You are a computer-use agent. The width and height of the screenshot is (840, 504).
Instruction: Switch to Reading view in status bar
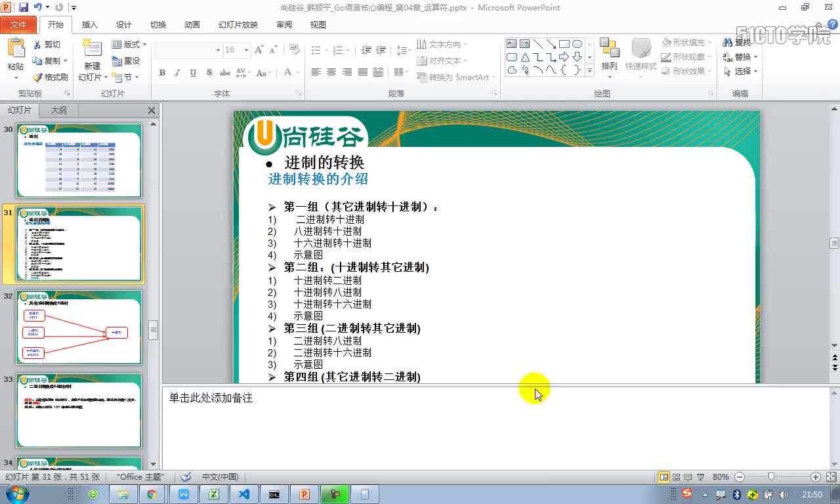[x=688, y=477]
